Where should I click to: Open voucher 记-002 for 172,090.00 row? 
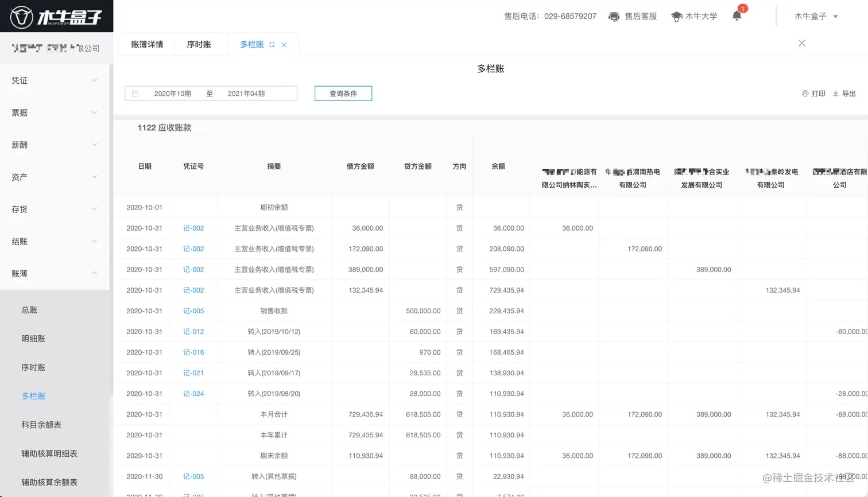193,249
